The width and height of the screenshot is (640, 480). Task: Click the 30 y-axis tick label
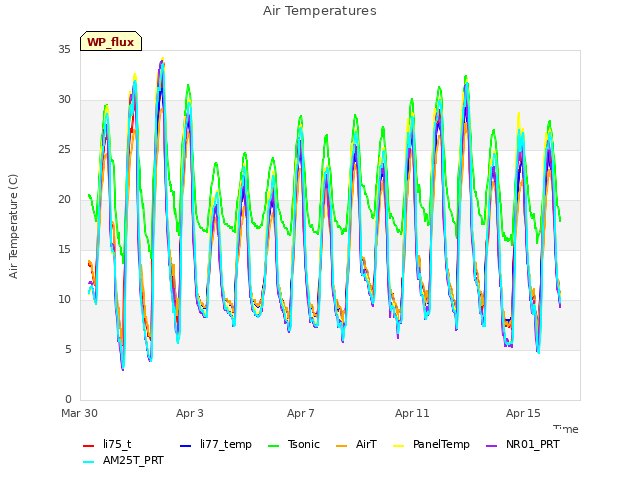(64, 100)
